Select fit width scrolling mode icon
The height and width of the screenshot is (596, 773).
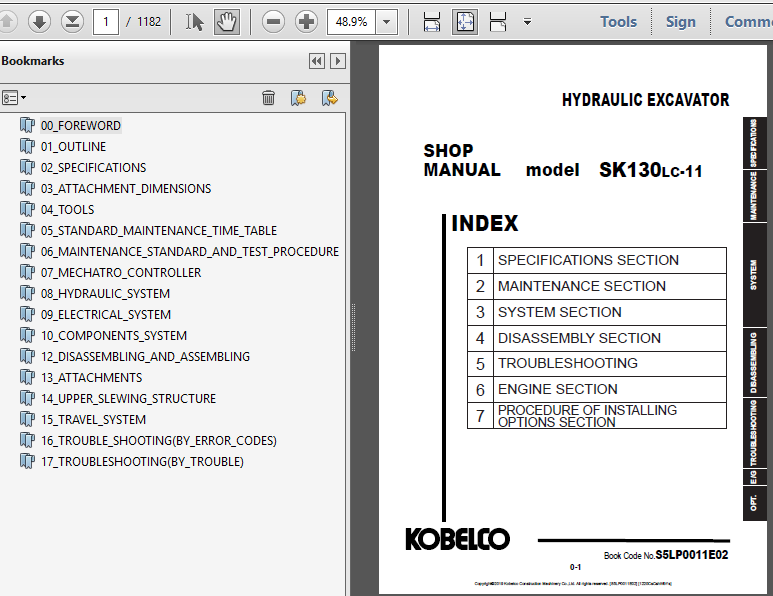(432, 22)
